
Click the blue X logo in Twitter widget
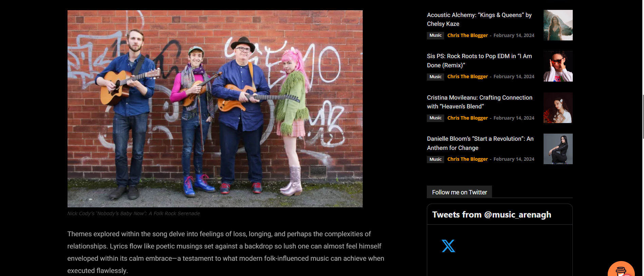tap(448, 246)
